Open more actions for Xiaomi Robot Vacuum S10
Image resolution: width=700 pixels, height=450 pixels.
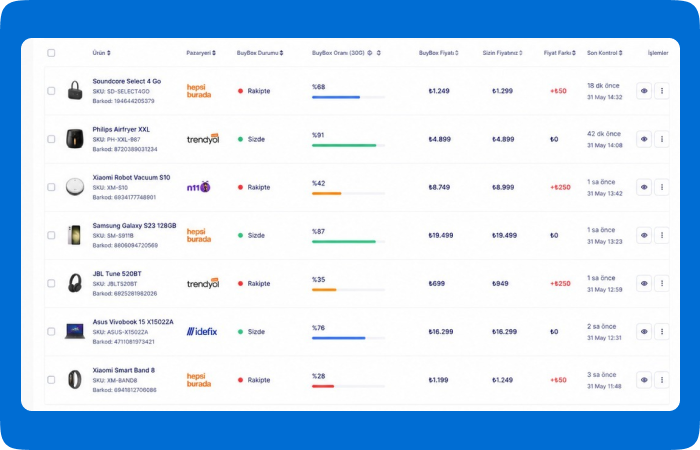[x=662, y=187]
